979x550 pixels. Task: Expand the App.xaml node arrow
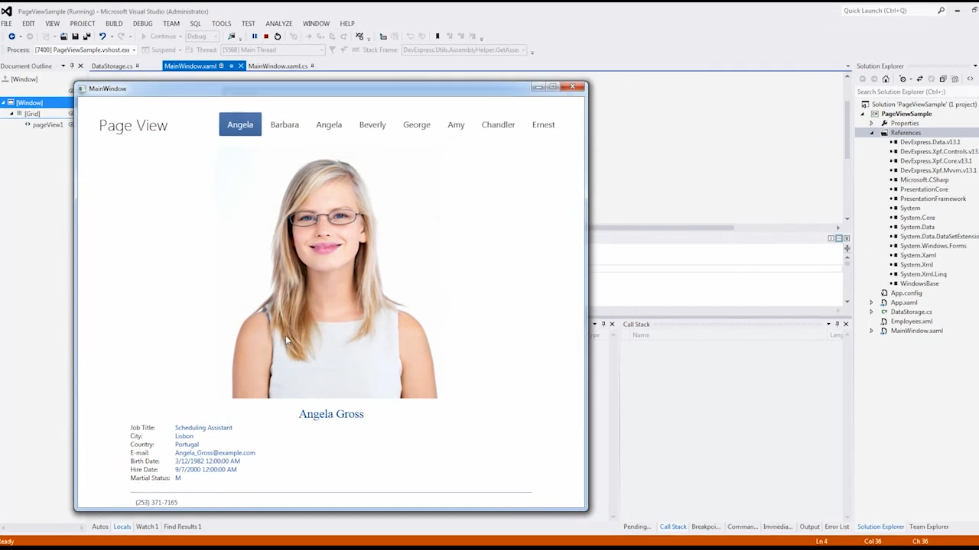coord(872,303)
